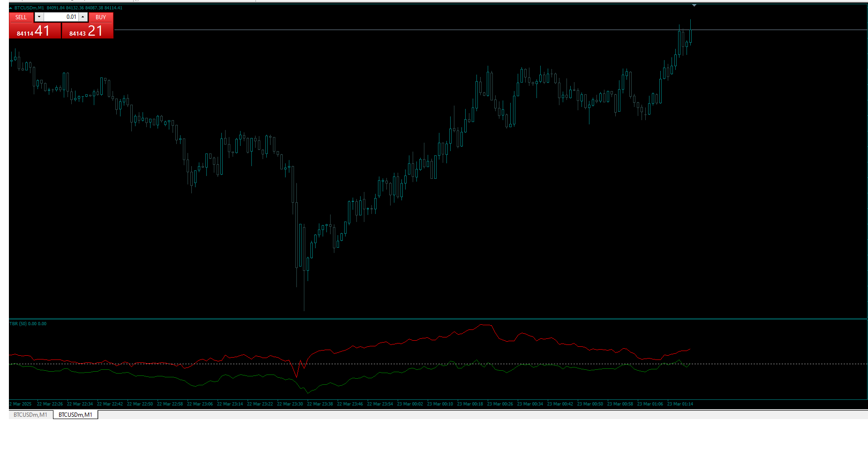The image size is (868, 451).
Task: Decrease lot volume with the down arrow
Action: point(39,17)
